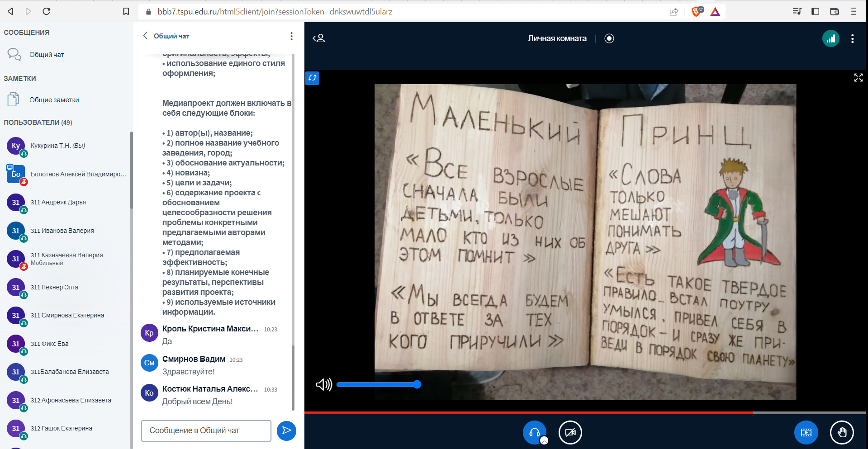This screenshot has width=868, height=449.
Task: Open the audio device dropdown arrow
Action: pos(544,441)
